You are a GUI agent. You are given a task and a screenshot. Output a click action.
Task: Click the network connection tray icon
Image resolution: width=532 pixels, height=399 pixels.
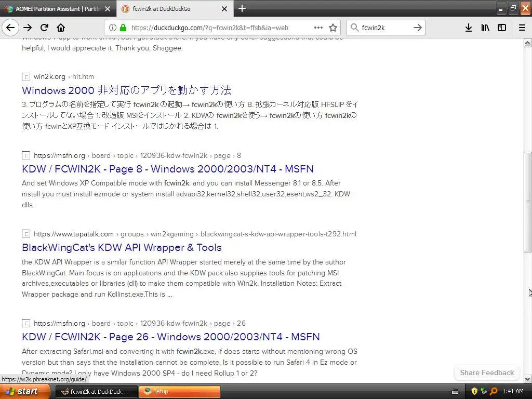click(484, 391)
